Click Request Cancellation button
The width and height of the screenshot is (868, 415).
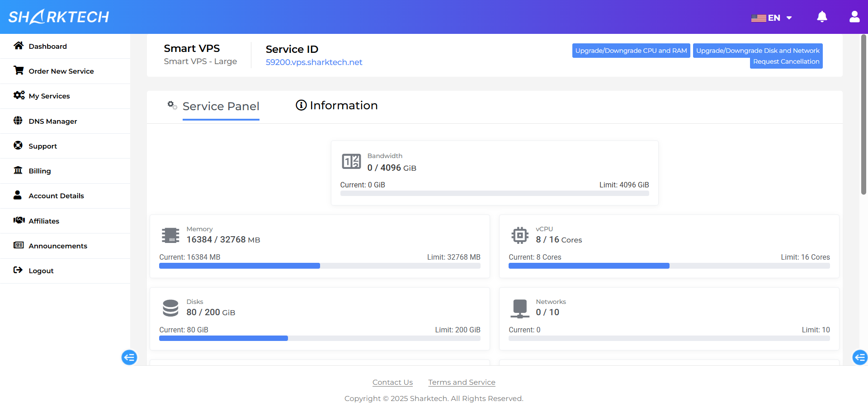(x=786, y=62)
